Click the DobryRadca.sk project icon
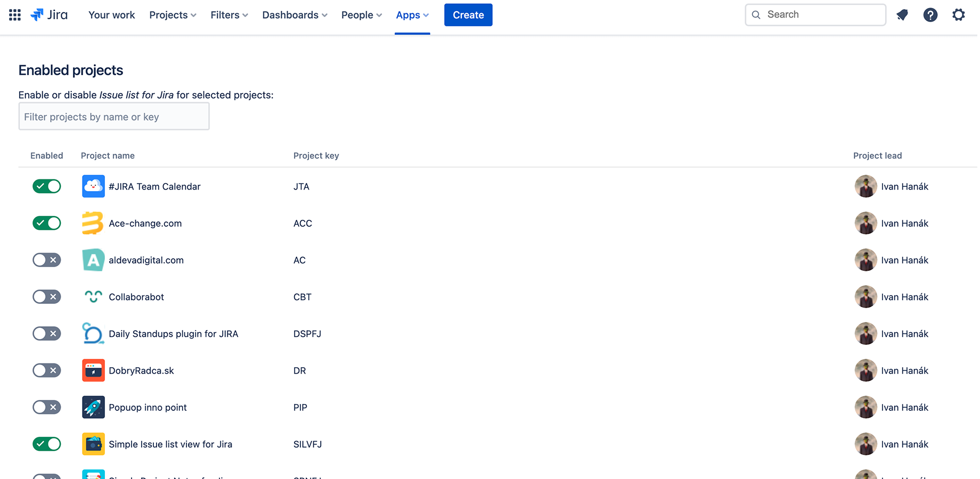The image size is (980, 479). click(93, 370)
